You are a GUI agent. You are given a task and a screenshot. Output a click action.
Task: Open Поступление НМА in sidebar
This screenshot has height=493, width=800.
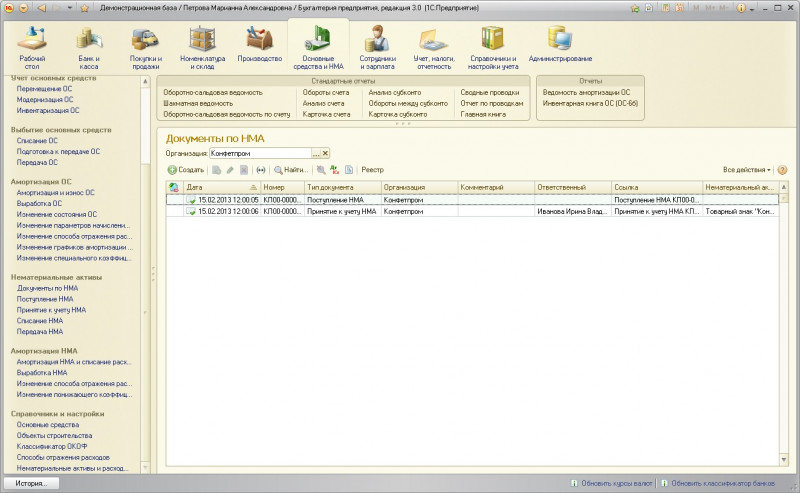coord(45,299)
